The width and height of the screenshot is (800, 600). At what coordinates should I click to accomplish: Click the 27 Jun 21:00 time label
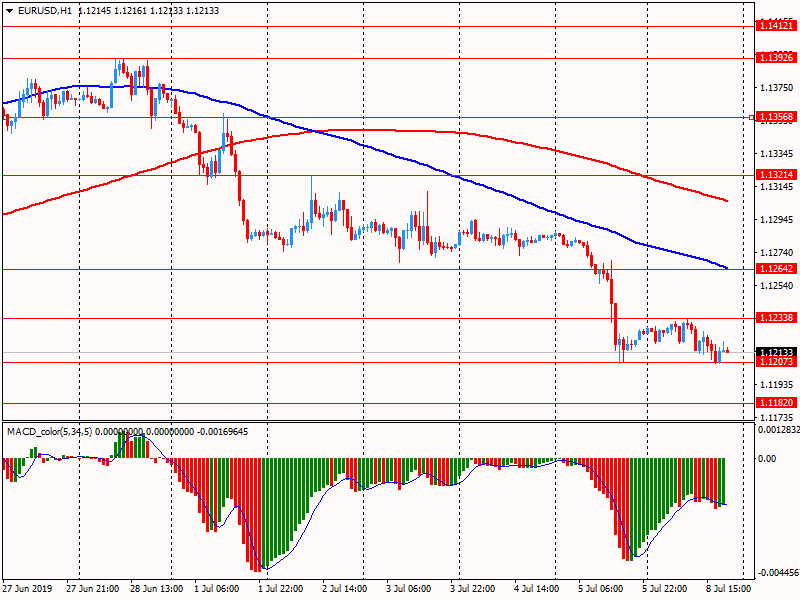click(92, 588)
